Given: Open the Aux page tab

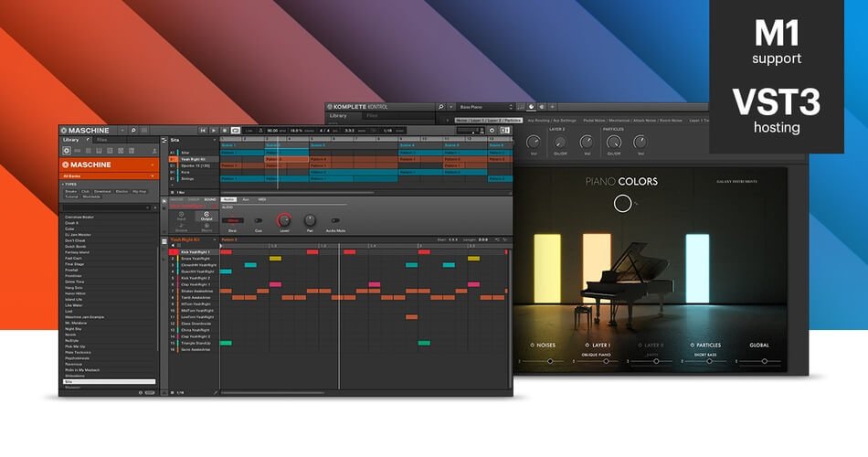Looking at the screenshot, I should tap(246, 199).
